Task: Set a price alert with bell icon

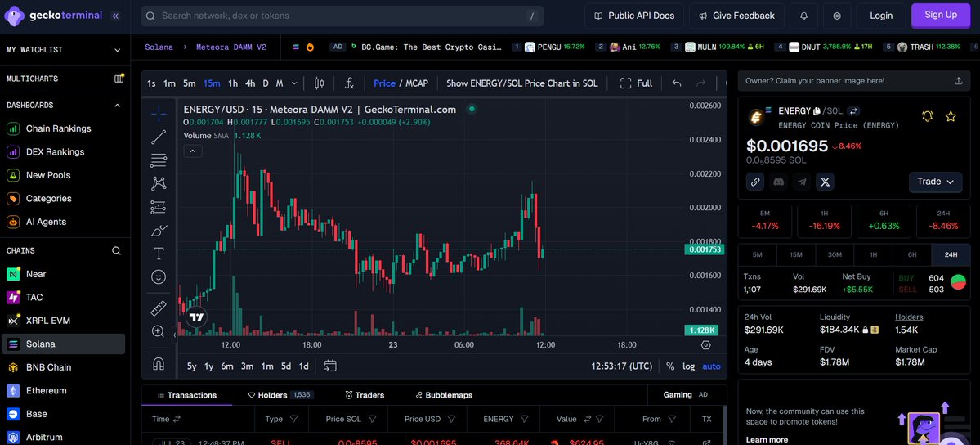Action: click(928, 116)
